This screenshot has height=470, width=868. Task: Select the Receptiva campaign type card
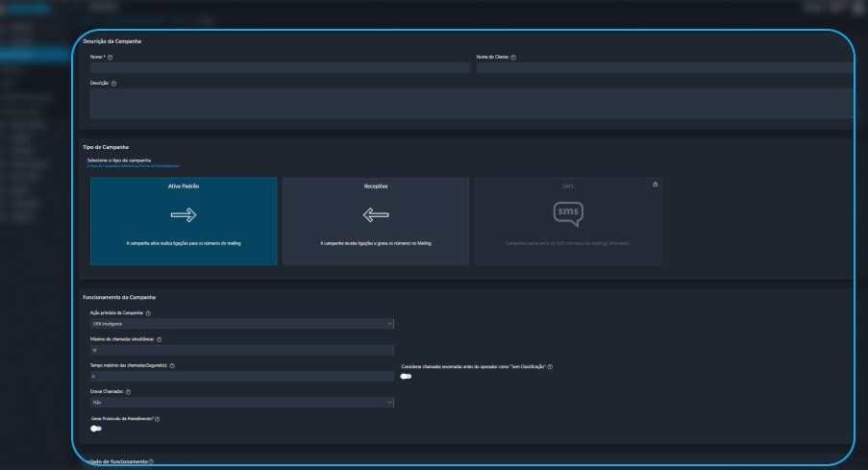[x=375, y=221]
